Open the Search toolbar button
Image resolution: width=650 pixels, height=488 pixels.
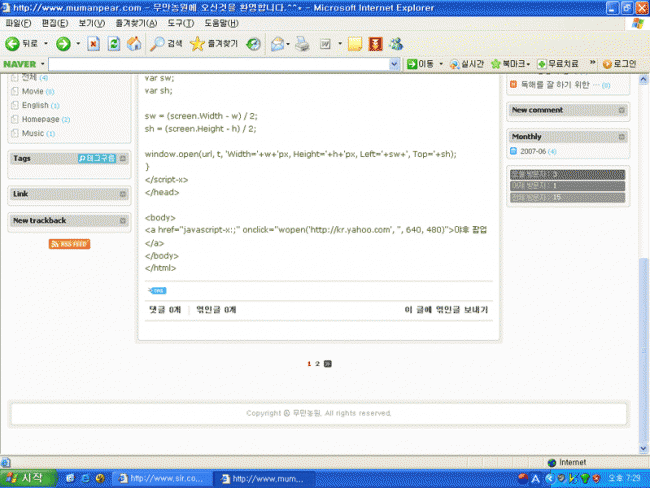(167, 44)
